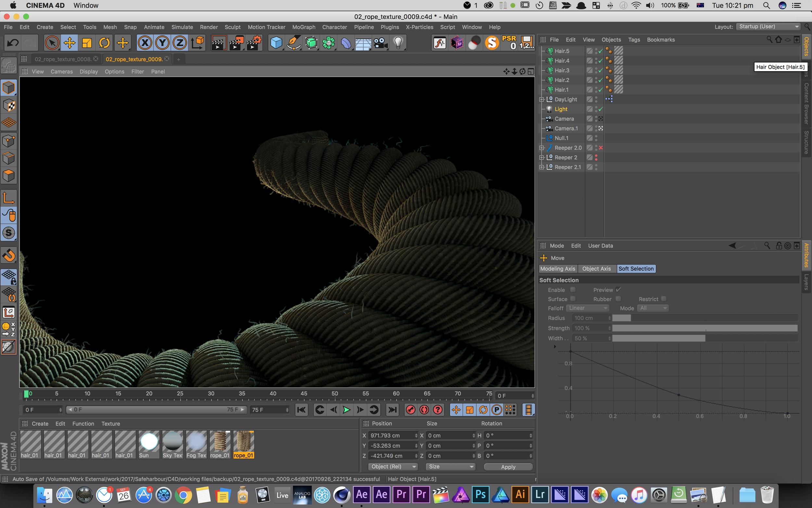This screenshot has width=812, height=508.
Task: Select the Scale tool
Action: 87,43
